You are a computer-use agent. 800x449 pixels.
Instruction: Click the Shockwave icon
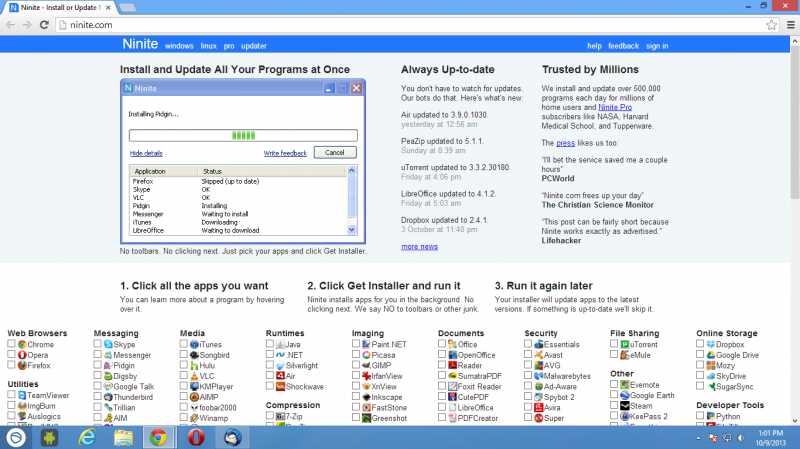pos(280,386)
